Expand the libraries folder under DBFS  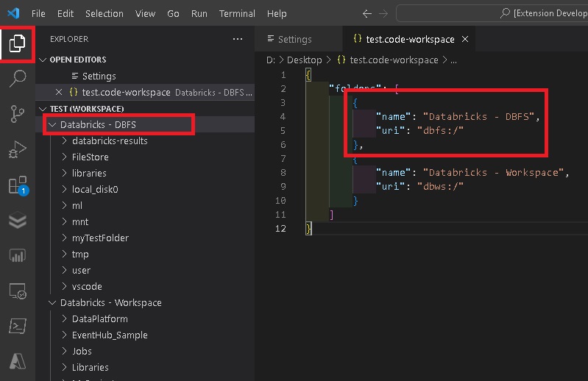[x=65, y=173]
